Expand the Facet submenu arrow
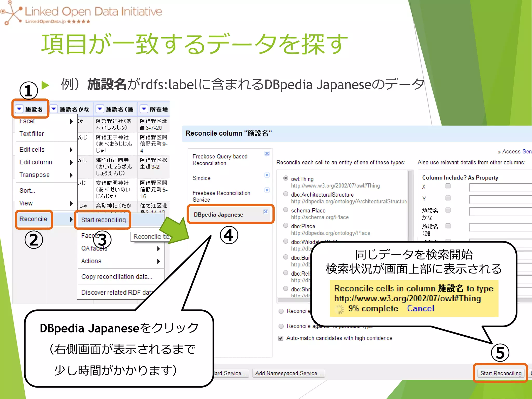Screen dimensions: 532x399 71,121
